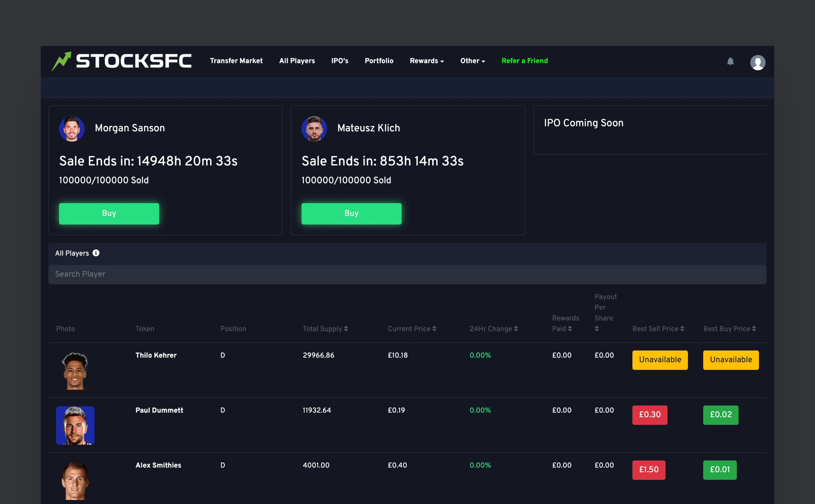Buy Morgan Sanson IPO shares
This screenshot has width=815, height=504.
point(109,214)
